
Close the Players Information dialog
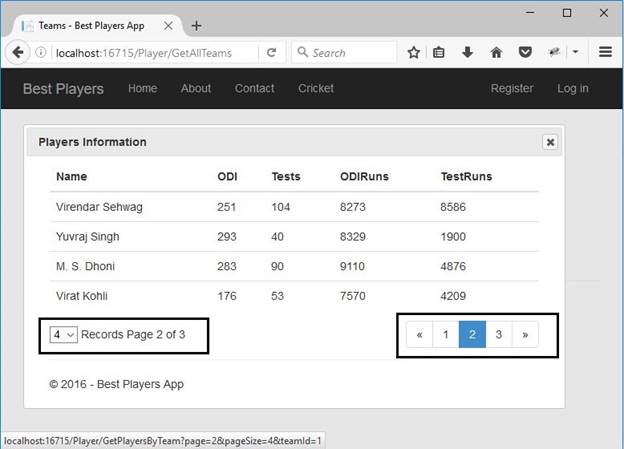coord(550,142)
